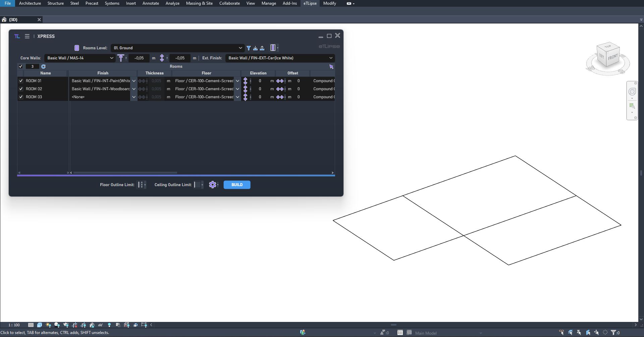Click the Detail Level icon in view bar
This screenshot has height=337, width=644.
(31, 325)
